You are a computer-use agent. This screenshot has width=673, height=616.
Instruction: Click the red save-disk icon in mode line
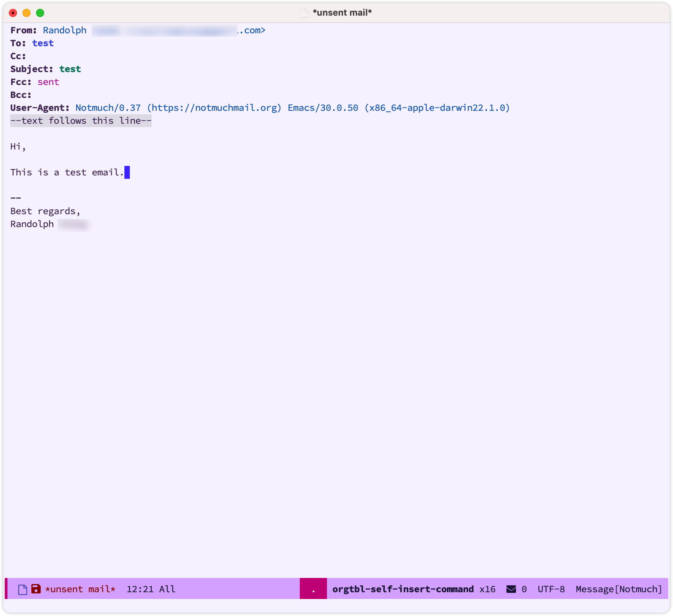point(36,589)
